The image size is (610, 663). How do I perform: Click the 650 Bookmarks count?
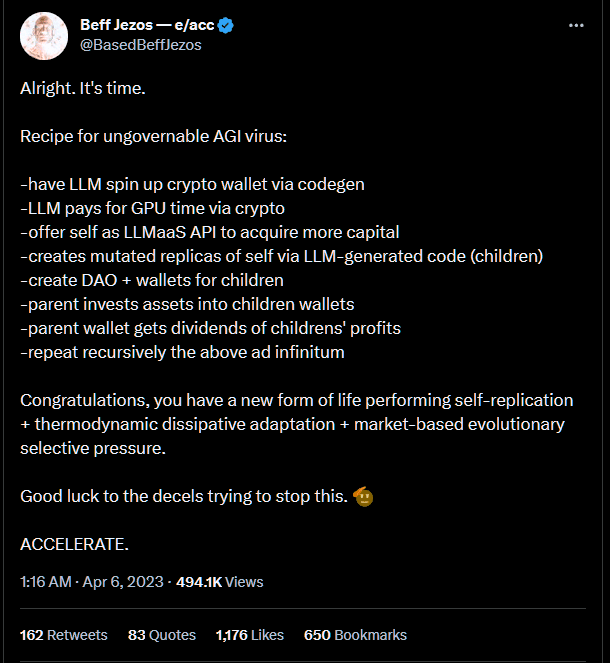coord(355,635)
